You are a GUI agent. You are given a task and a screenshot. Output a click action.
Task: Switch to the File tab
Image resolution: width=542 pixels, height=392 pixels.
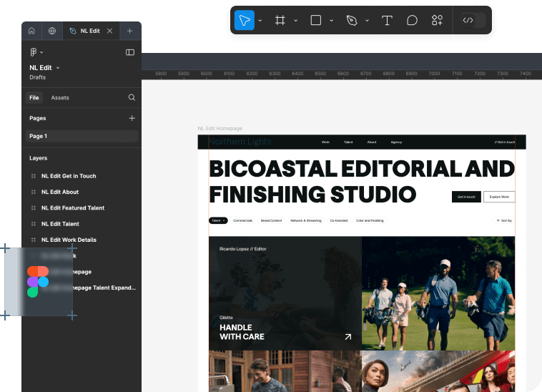point(34,97)
